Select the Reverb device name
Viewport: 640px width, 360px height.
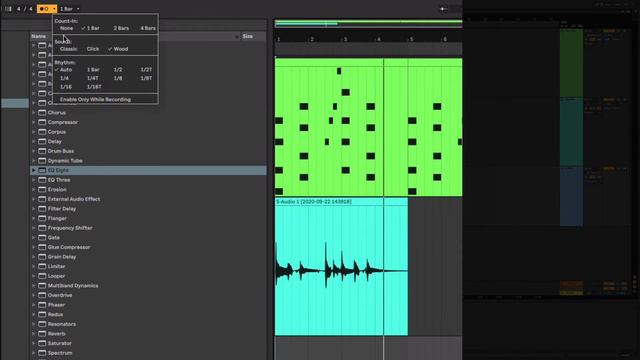[56, 333]
